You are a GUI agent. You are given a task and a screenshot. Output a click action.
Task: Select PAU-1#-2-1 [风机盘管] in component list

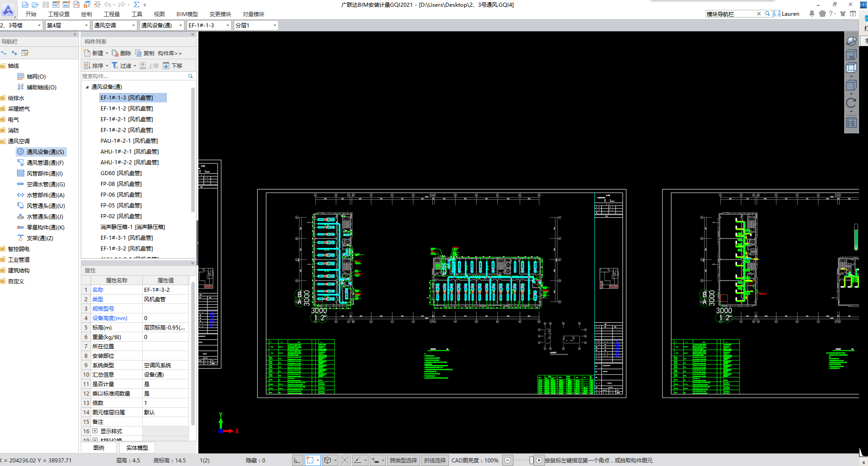tap(129, 141)
